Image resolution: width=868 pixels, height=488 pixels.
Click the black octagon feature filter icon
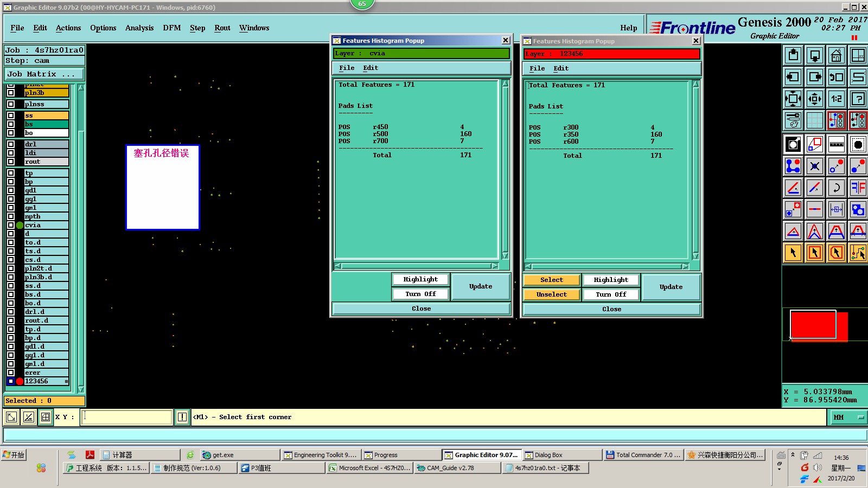(x=858, y=144)
